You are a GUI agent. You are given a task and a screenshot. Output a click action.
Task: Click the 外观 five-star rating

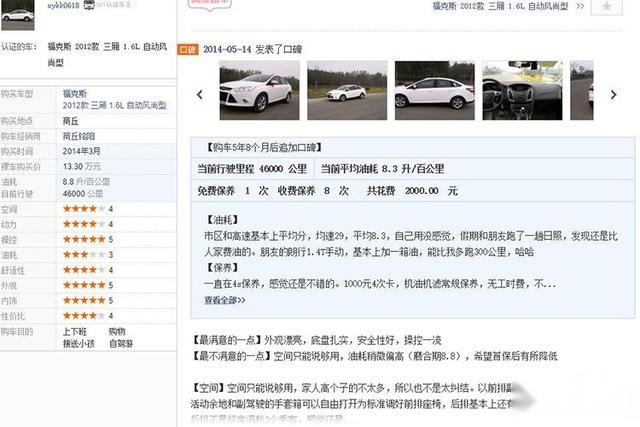[x=84, y=285]
